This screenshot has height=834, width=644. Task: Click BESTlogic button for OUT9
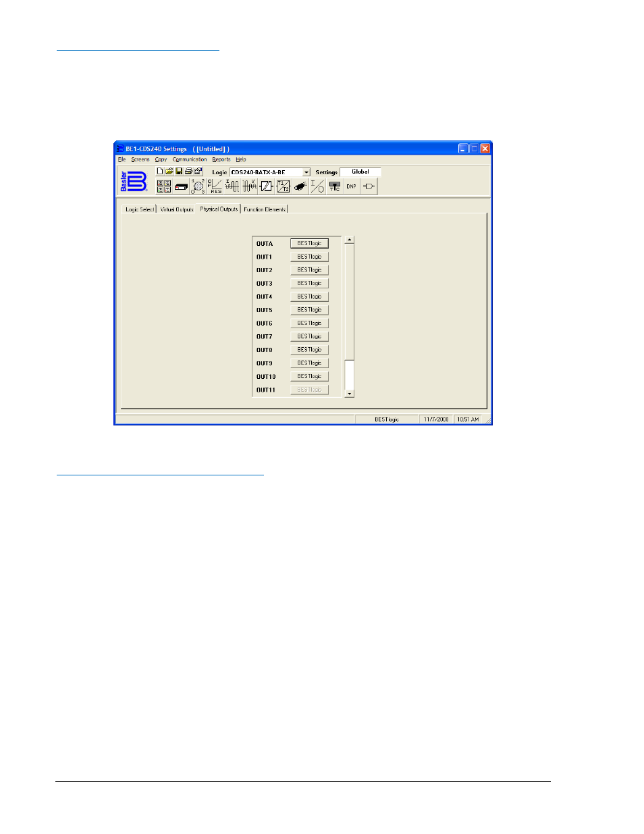[309, 363]
